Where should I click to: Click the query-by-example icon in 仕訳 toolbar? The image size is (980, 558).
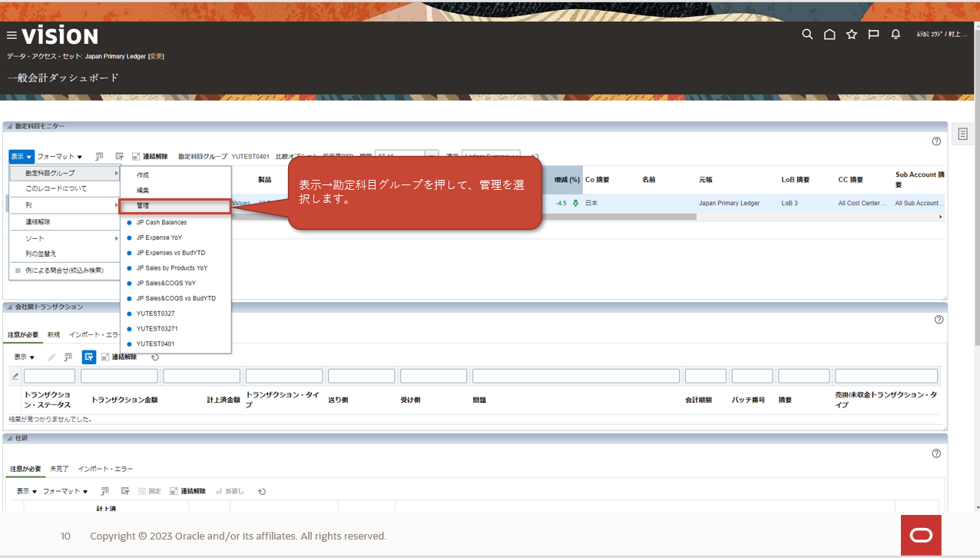(x=124, y=491)
